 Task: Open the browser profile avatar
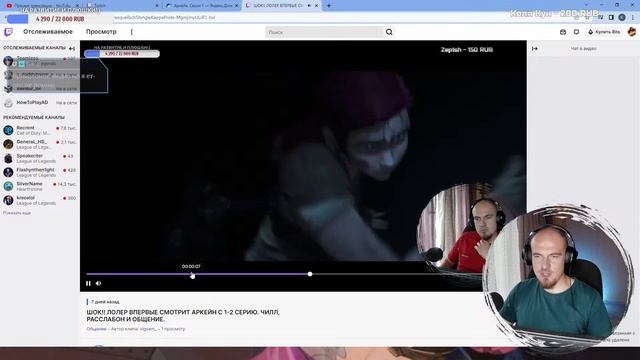(622, 18)
